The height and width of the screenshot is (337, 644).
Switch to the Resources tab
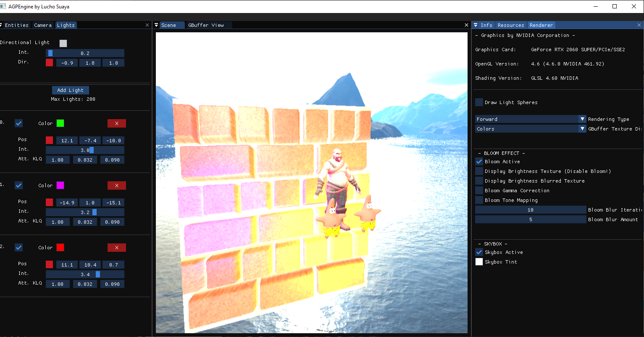[511, 25]
